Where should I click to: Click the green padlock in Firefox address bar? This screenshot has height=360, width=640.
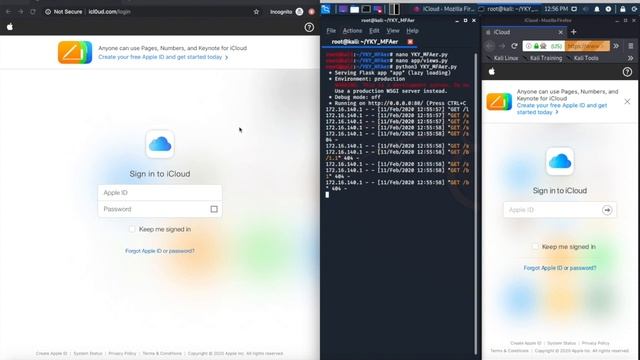click(536, 46)
